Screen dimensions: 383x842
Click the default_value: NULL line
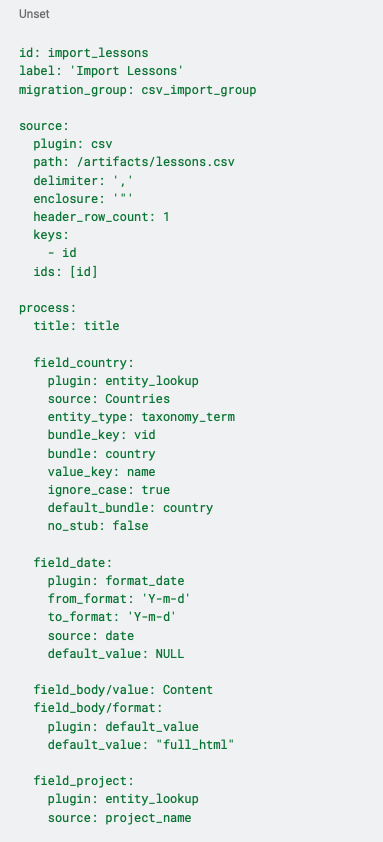pos(116,654)
